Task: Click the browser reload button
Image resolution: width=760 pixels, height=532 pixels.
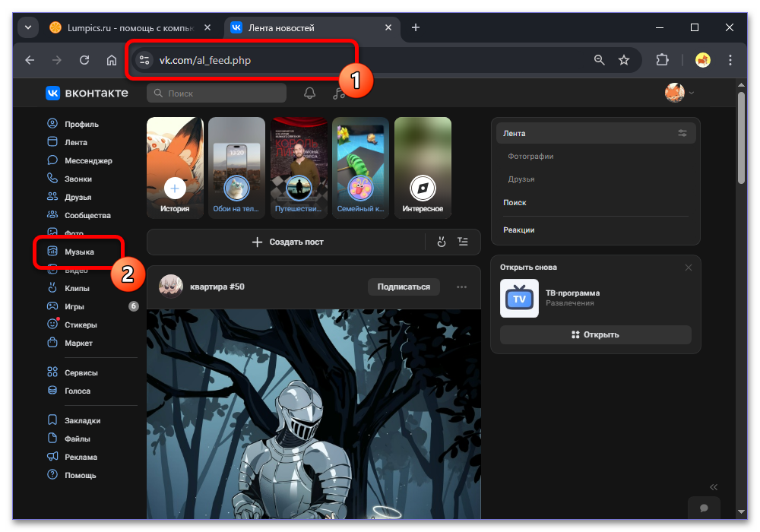Action: (84, 60)
